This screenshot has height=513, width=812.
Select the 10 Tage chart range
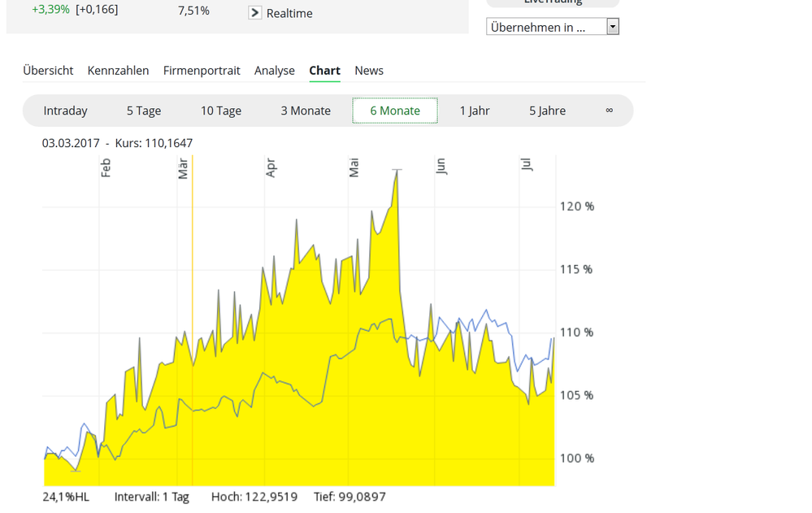(220, 110)
